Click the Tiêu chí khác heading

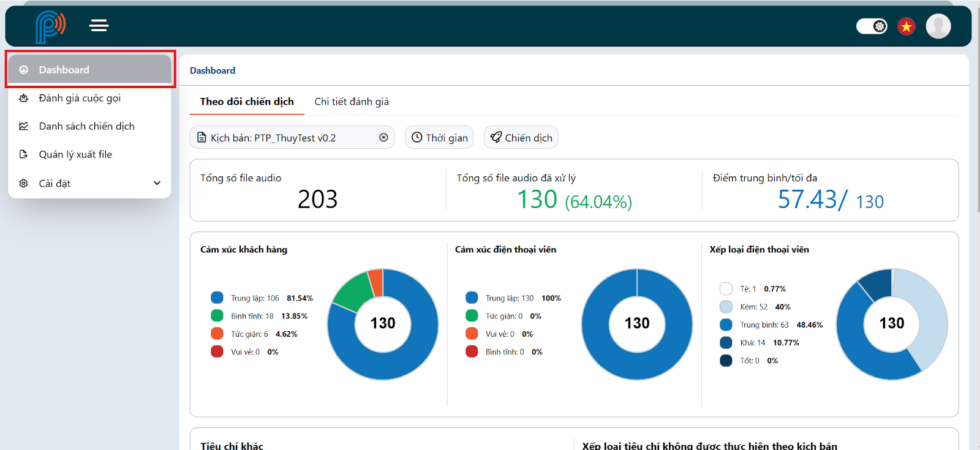pyautogui.click(x=232, y=445)
